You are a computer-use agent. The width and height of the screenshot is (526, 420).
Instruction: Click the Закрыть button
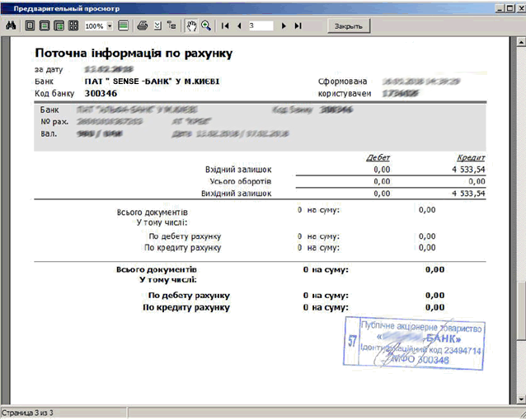(x=349, y=26)
